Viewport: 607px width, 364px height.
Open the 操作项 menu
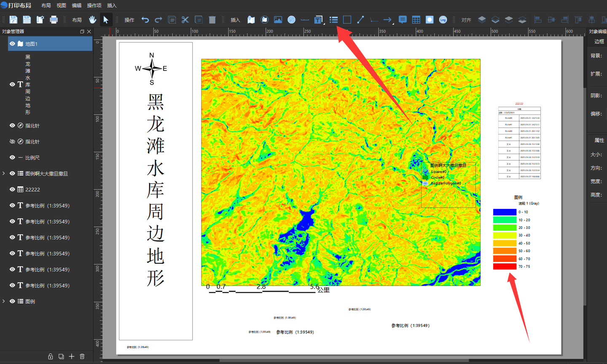pyautogui.click(x=94, y=5)
